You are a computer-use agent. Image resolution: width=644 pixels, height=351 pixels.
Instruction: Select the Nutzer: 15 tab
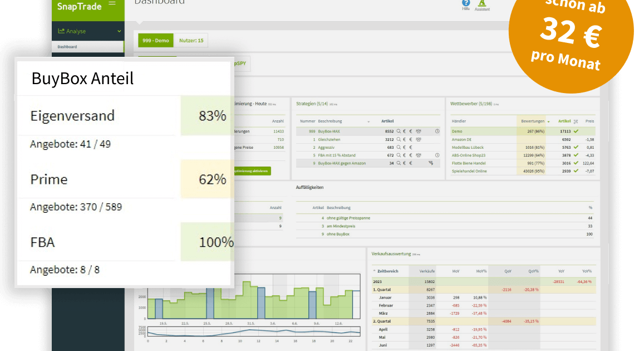tap(191, 40)
